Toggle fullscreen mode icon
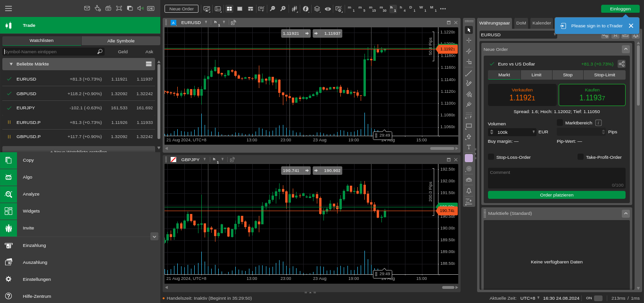 click(119, 8)
